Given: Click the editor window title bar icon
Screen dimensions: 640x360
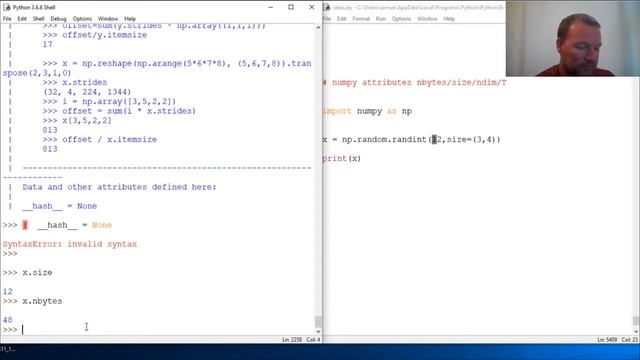Looking at the screenshot, I should point(327,7).
